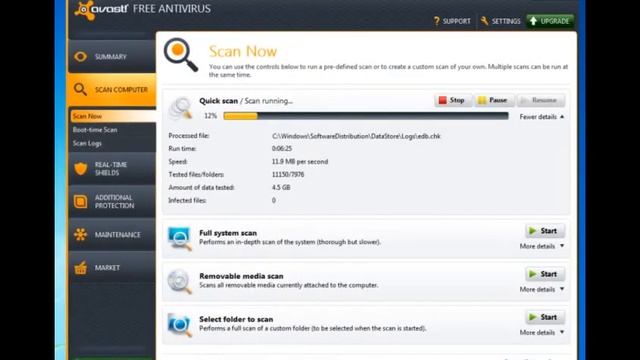Open Boot-time Scan in the sidebar
The image size is (640, 360).
pyautogui.click(x=95, y=130)
